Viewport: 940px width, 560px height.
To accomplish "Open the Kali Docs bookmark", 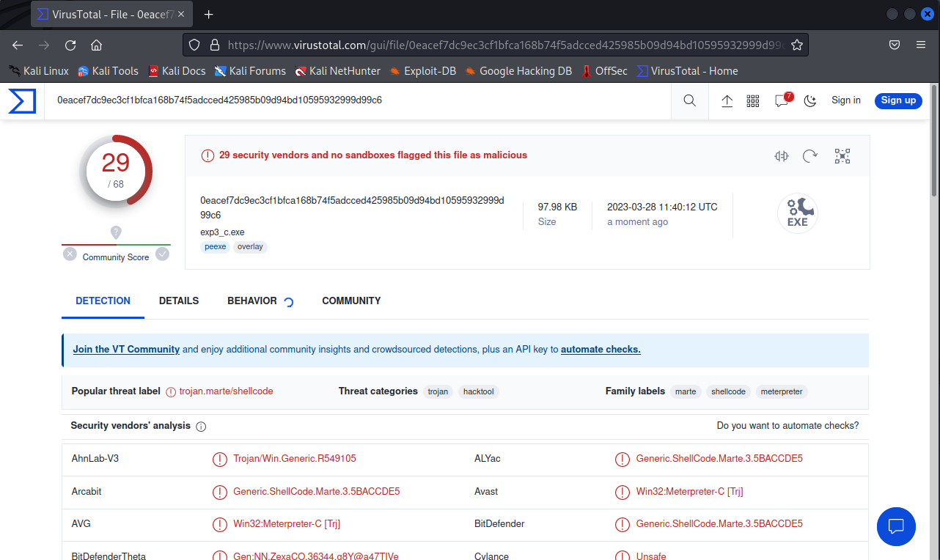I will coord(177,71).
